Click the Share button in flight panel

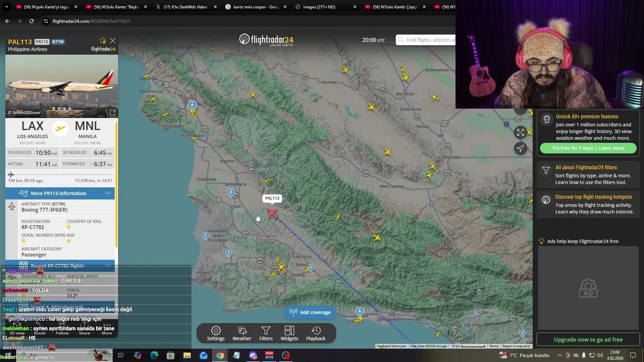click(x=85, y=329)
